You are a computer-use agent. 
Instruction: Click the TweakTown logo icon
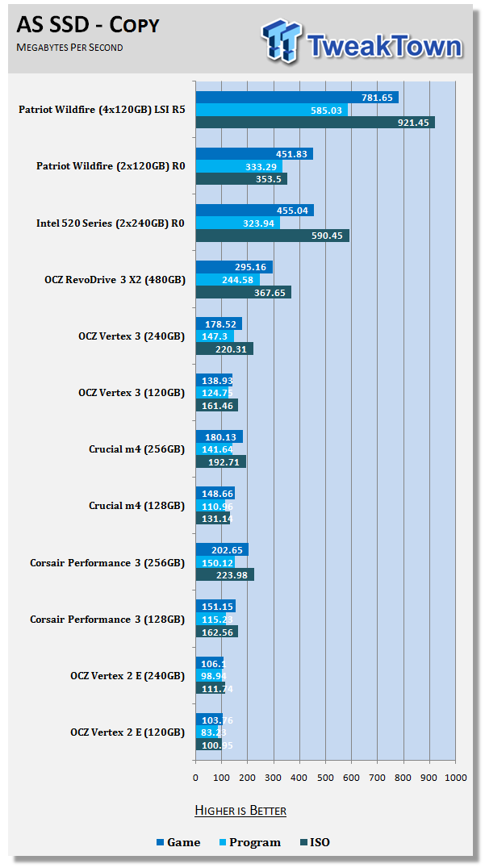pyautogui.click(x=282, y=41)
